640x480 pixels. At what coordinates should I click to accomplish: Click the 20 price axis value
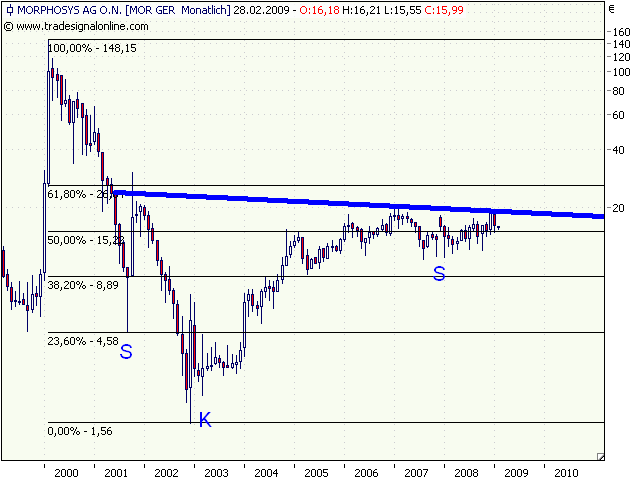tap(619, 208)
